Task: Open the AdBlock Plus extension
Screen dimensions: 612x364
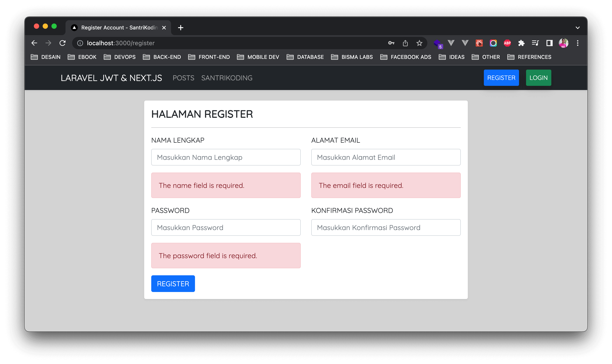Action: (507, 43)
